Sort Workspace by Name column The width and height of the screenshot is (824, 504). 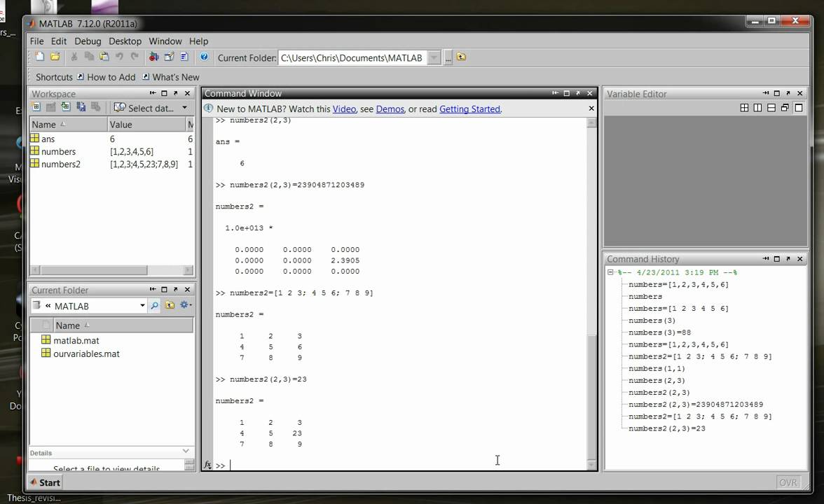pos(68,125)
